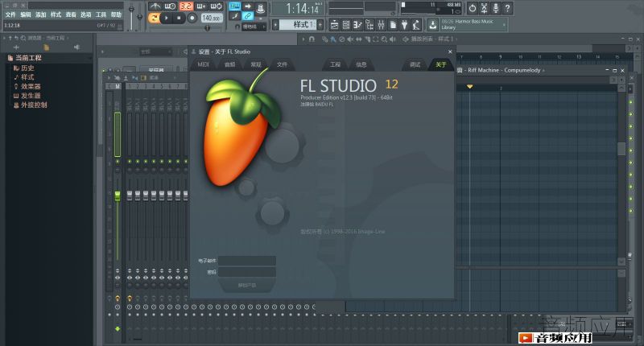Open the 样式 menu in the menu bar

[x=56, y=14]
